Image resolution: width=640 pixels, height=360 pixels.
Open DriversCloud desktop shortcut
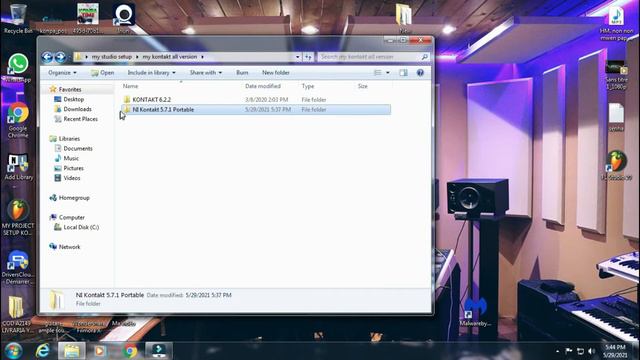point(18,268)
